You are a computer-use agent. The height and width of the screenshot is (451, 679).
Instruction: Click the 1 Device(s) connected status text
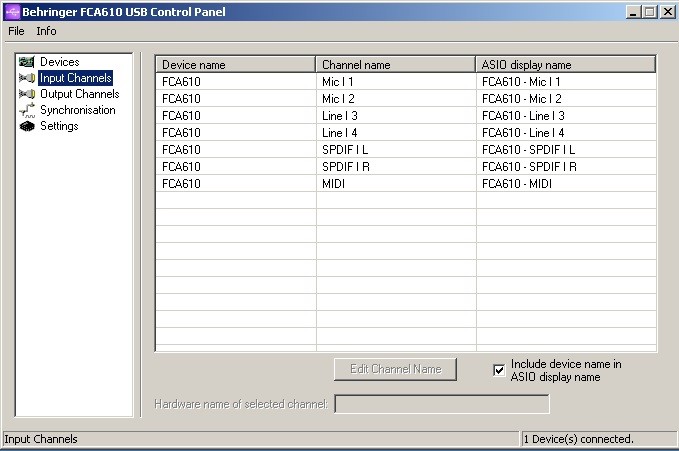click(x=578, y=439)
